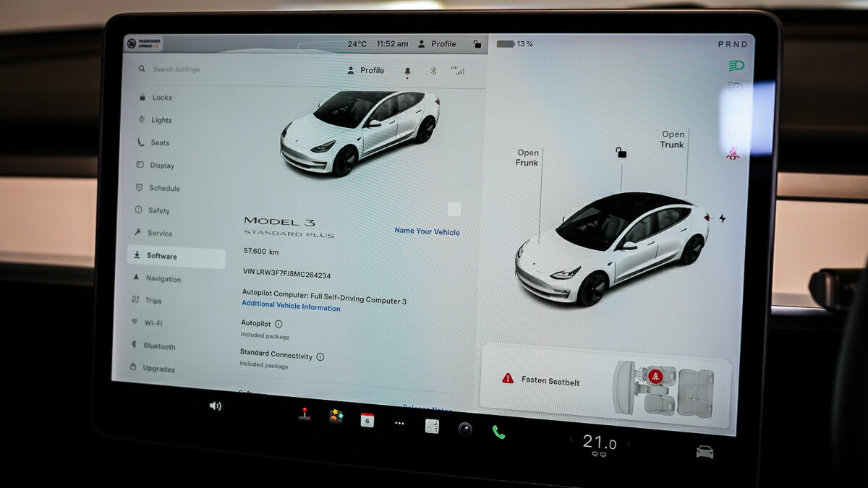The height and width of the screenshot is (488, 868).
Task: Open the app launcher three-dots icon
Action: pyautogui.click(x=399, y=424)
